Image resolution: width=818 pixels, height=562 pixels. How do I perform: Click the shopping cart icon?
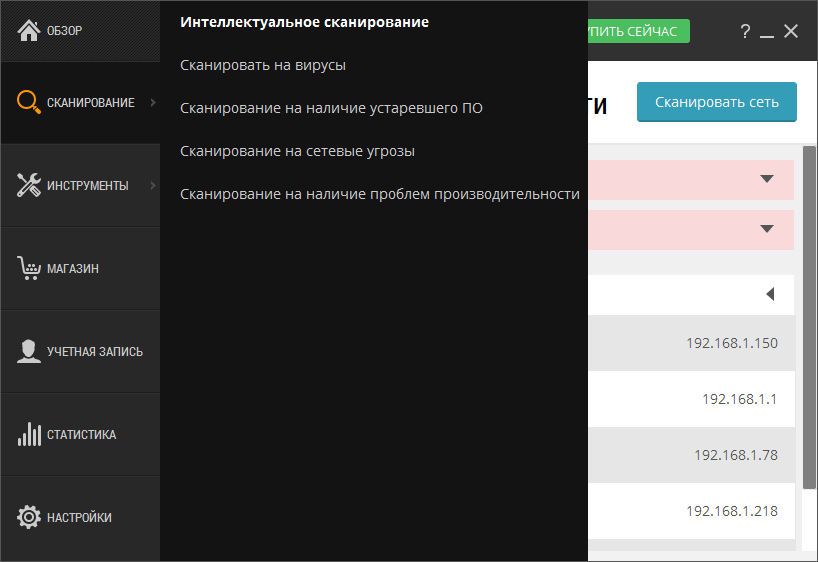click(x=29, y=268)
